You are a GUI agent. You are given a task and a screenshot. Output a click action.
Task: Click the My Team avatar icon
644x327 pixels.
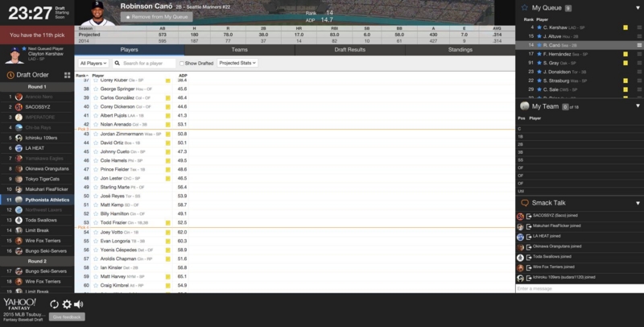point(525,106)
